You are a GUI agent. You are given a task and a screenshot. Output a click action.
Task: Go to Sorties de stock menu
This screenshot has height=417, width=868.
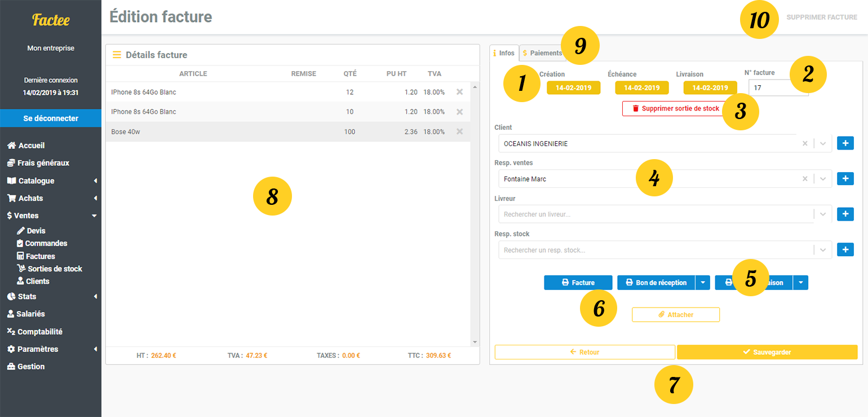tap(55, 269)
